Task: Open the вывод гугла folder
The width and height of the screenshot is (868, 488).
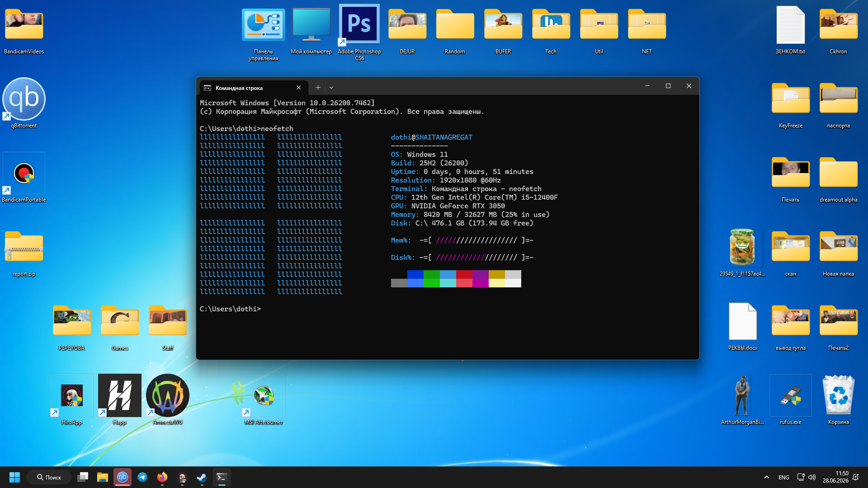Action: point(791,327)
